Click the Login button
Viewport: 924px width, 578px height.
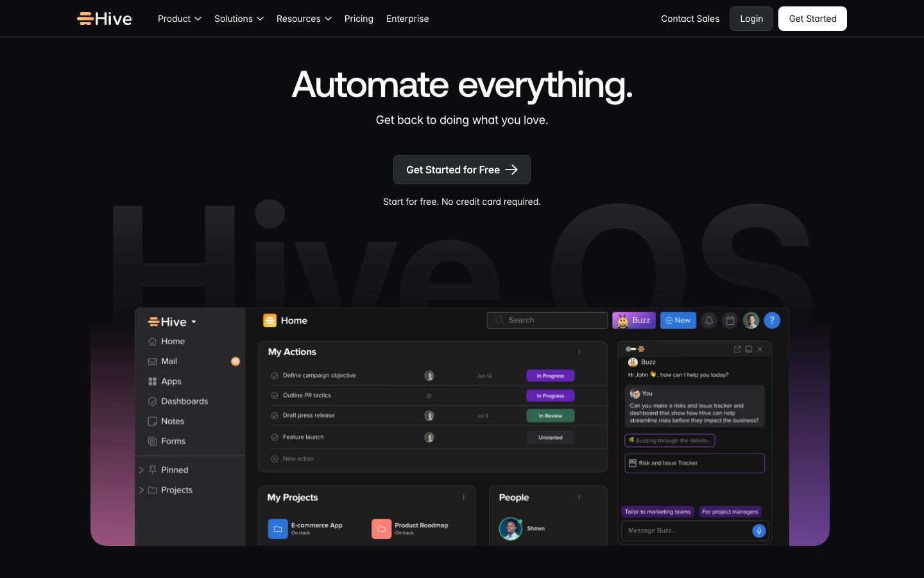point(751,19)
